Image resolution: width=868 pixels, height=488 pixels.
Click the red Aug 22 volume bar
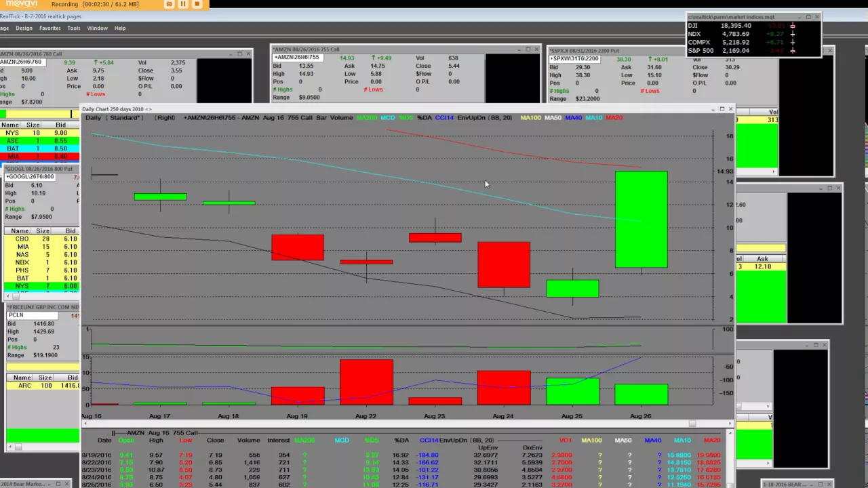366,382
